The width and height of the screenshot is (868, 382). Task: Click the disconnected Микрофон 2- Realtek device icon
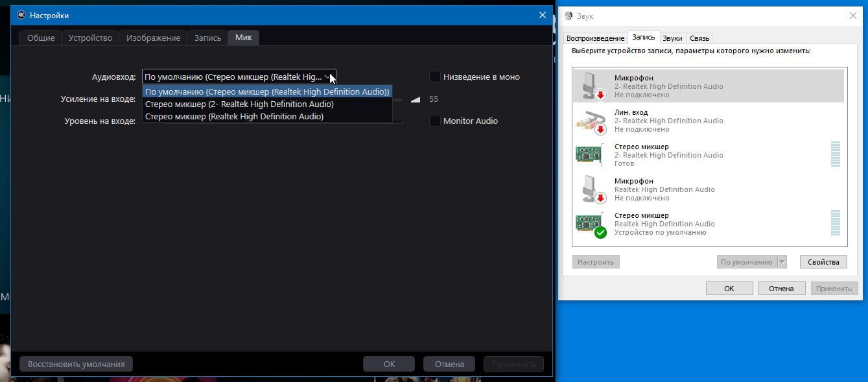591,86
